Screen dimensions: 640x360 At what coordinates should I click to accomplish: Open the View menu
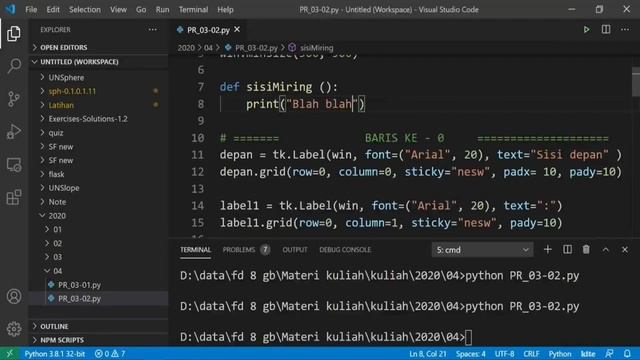pyautogui.click(x=118, y=9)
